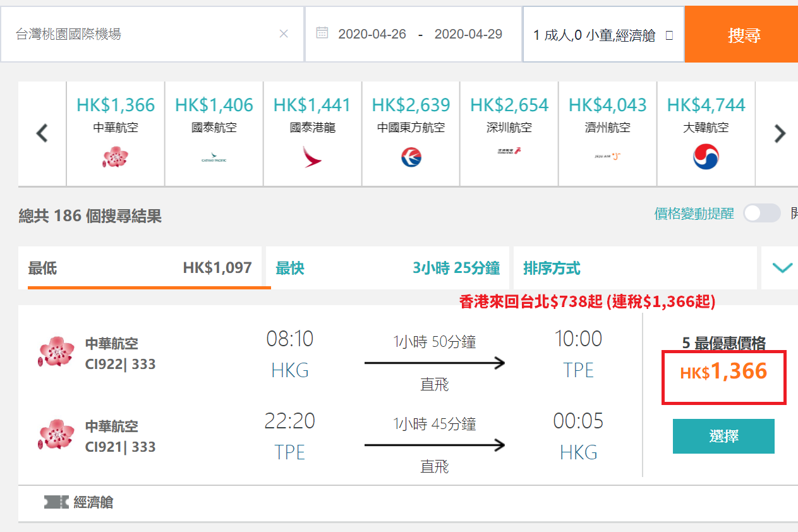This screenshot has height=532, width=798.
Task: Click the Cathay Pacific logo in carousel
Action: 214,159
